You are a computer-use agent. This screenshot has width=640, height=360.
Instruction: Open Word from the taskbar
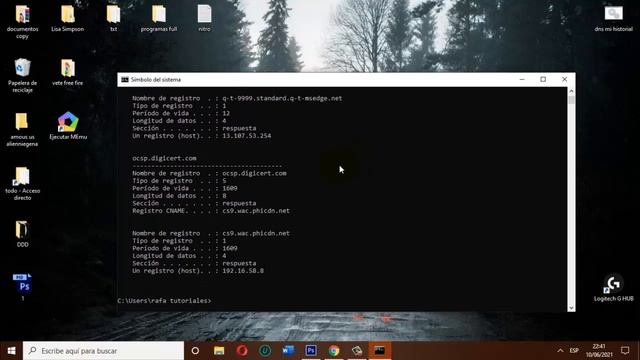(288, 351)
